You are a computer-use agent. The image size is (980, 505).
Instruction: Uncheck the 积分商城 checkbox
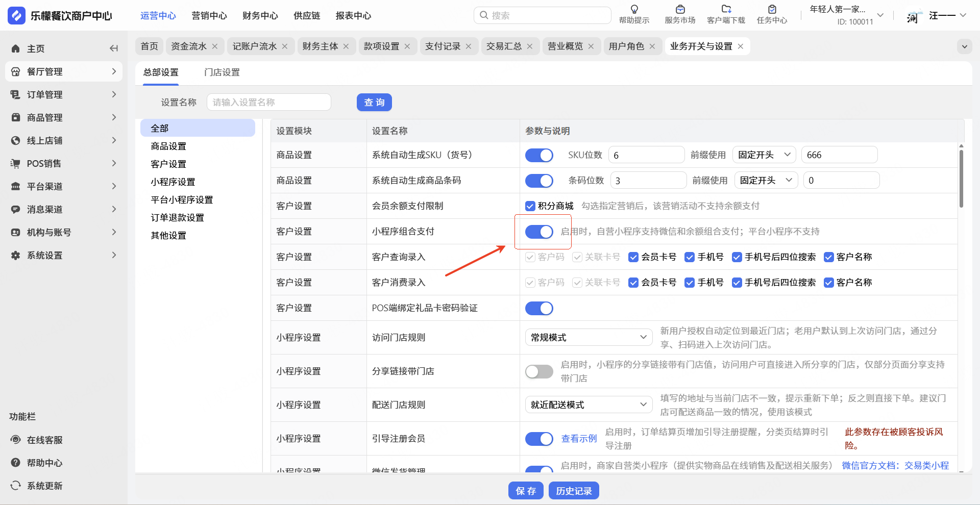click(x=530, y=206)
